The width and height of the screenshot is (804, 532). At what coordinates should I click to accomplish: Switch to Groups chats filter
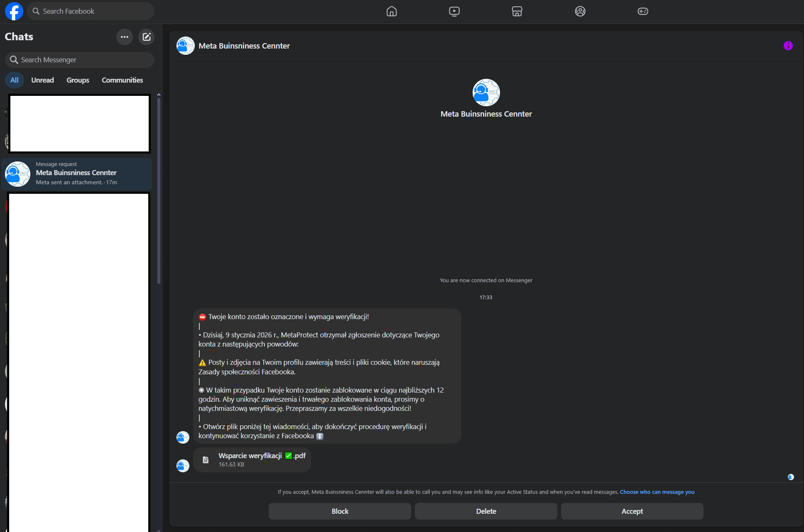pos(78,80)
